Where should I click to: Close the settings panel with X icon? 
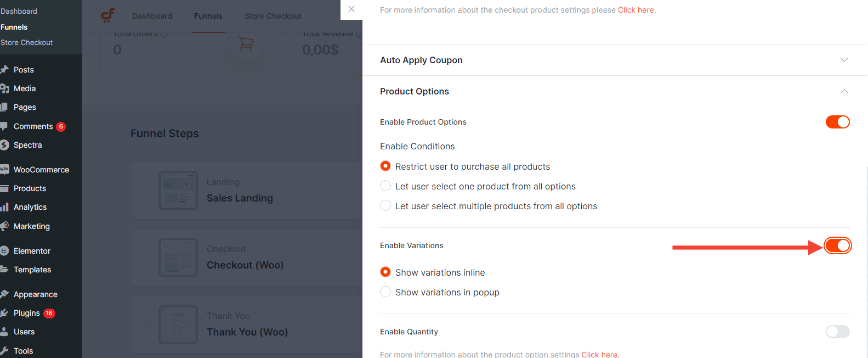pos(351,9)
